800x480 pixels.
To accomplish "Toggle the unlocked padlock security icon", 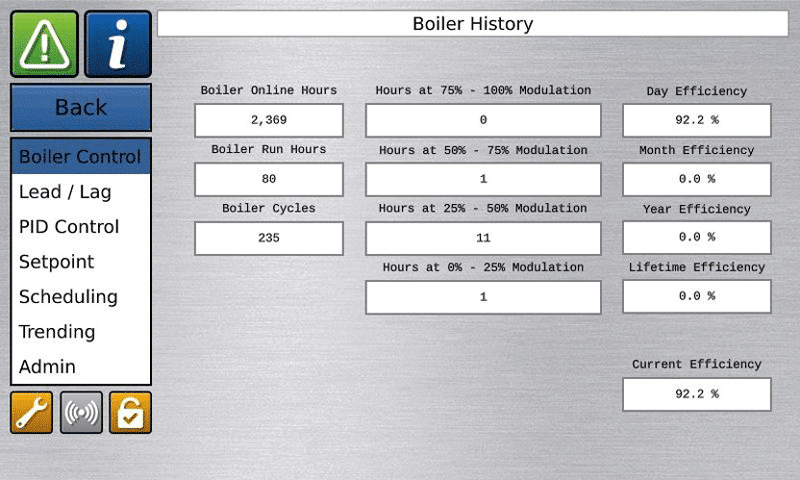I will point(130,412).
